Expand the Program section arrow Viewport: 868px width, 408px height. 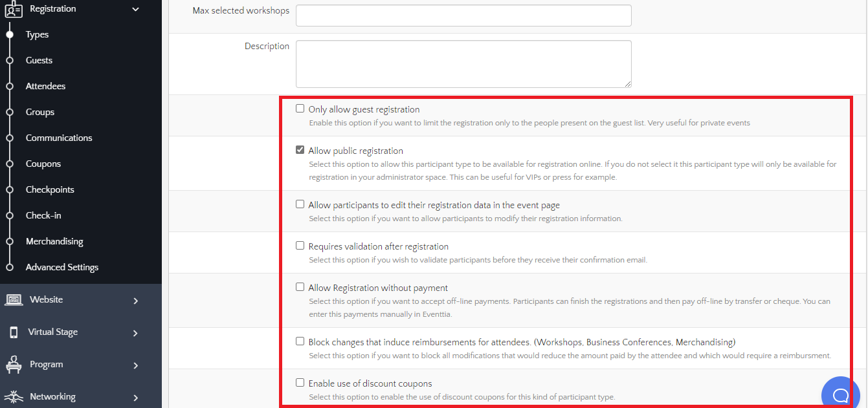pyautogui.click(x=135, y=365)
